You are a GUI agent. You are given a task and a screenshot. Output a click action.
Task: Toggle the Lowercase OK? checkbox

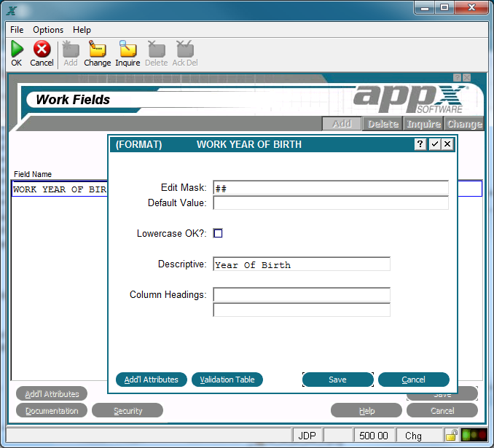point(218,233)
